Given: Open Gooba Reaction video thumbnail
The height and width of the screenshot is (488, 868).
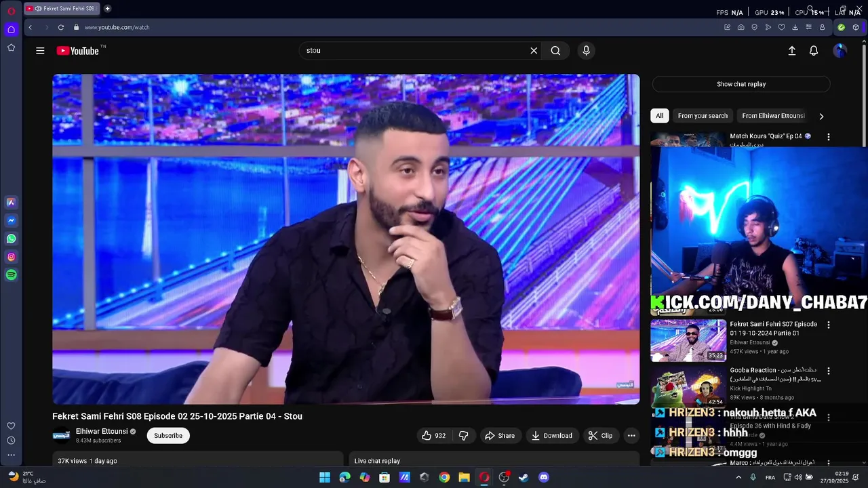Looking at the screenshot, I should tap(688, 386).
